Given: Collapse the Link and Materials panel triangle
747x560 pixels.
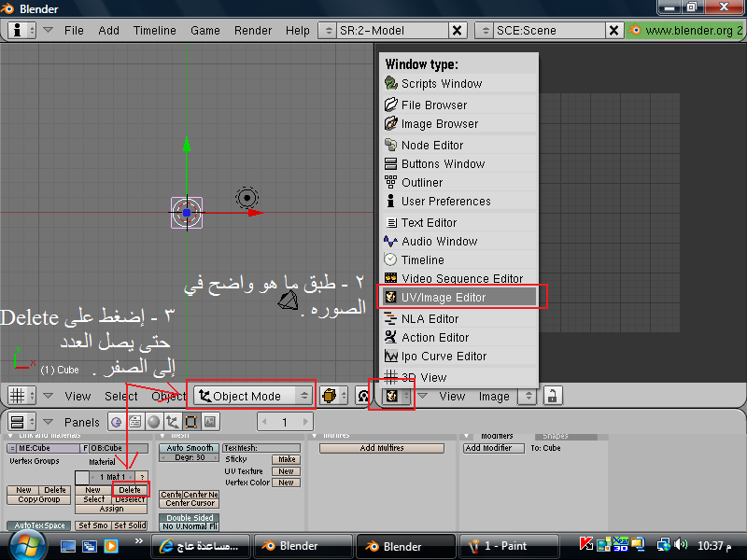Looking at the screenshot, I should [x=10, y=436].
